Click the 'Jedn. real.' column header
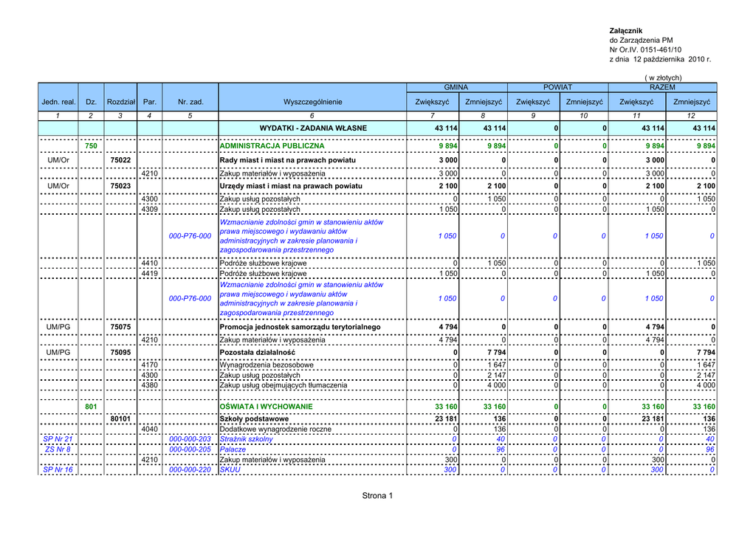756x535 pixels. pos(58,102)
